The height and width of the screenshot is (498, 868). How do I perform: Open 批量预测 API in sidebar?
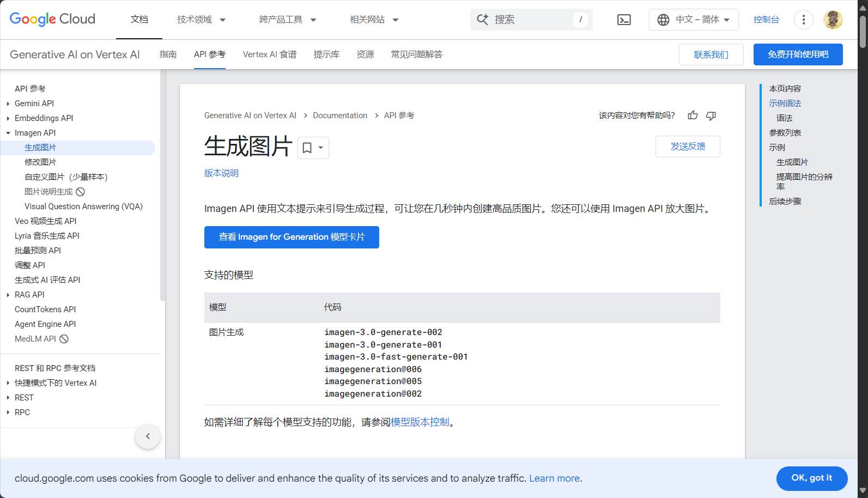click(x=38, y=251)
